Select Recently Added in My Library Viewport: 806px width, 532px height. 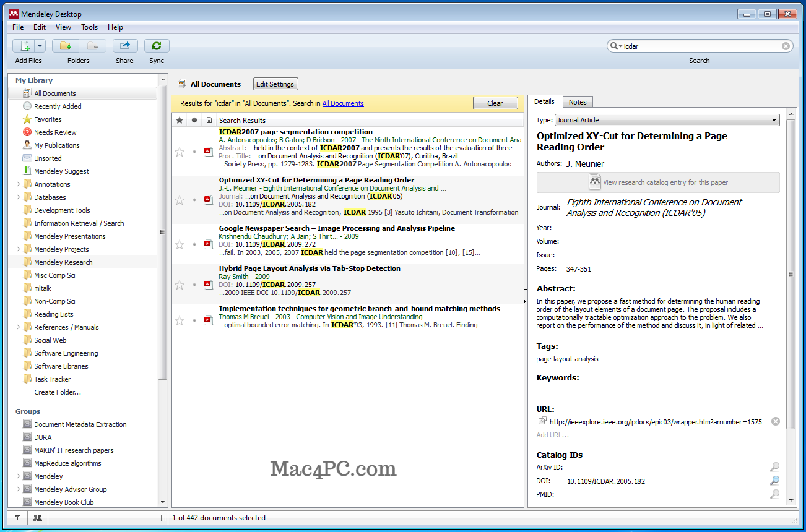(x=58, y=106)
